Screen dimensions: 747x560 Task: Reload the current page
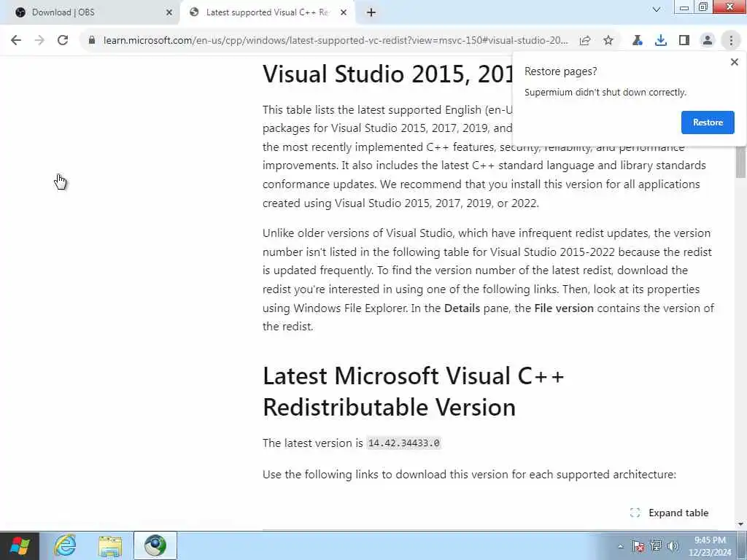coord(63,41)
